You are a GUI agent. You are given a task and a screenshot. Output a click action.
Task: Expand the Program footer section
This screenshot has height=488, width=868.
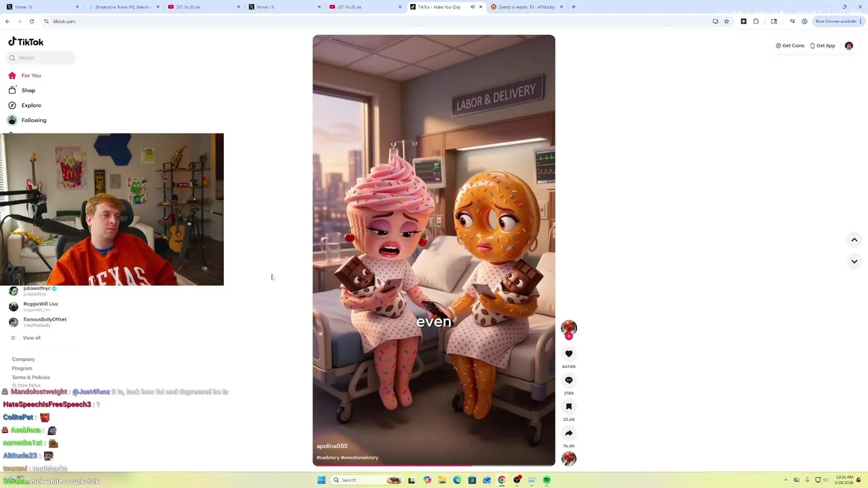coord(22,368)
